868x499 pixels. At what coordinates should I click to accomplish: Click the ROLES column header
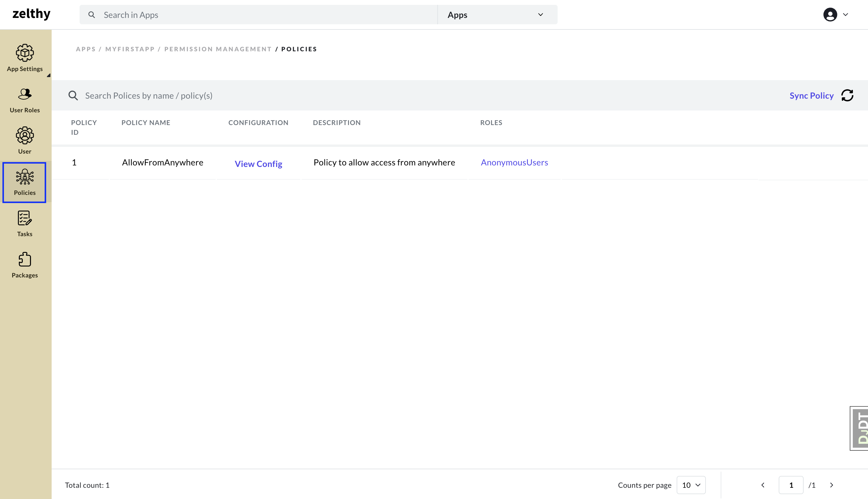491,122
